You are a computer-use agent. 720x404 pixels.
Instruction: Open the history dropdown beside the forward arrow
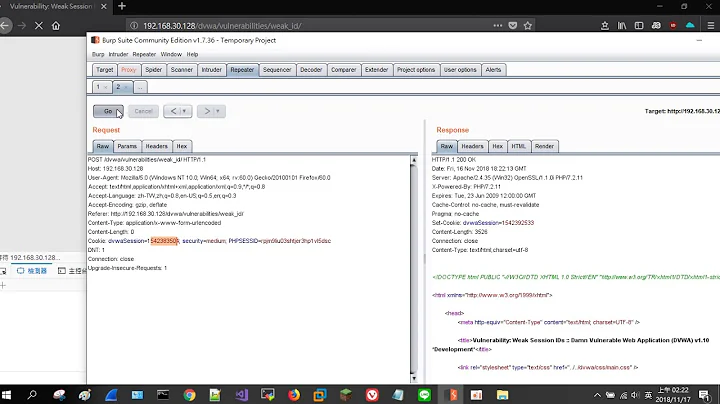[x=218, y=111]
